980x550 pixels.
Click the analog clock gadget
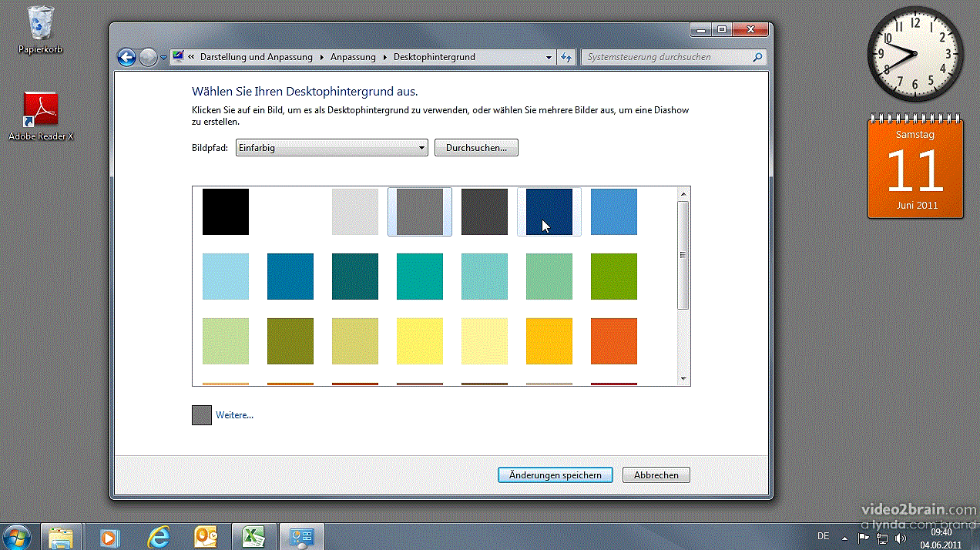point(915,55)
